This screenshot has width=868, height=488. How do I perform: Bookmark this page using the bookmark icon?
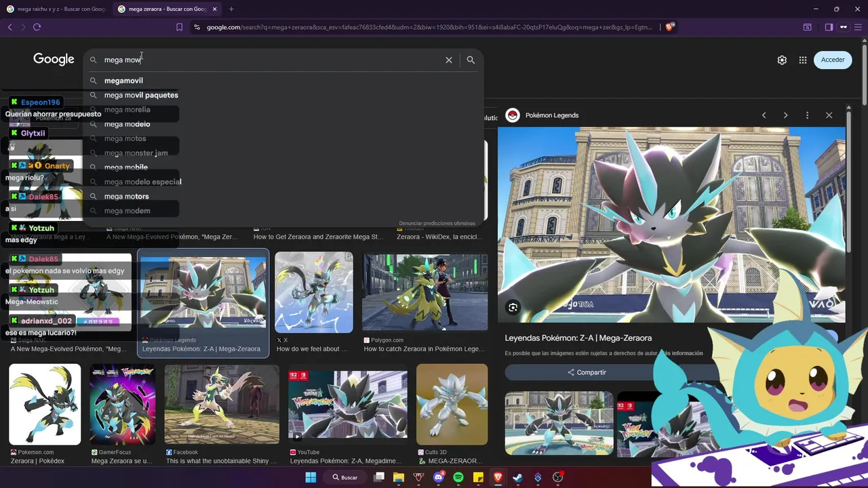click(x=179, y=27)
